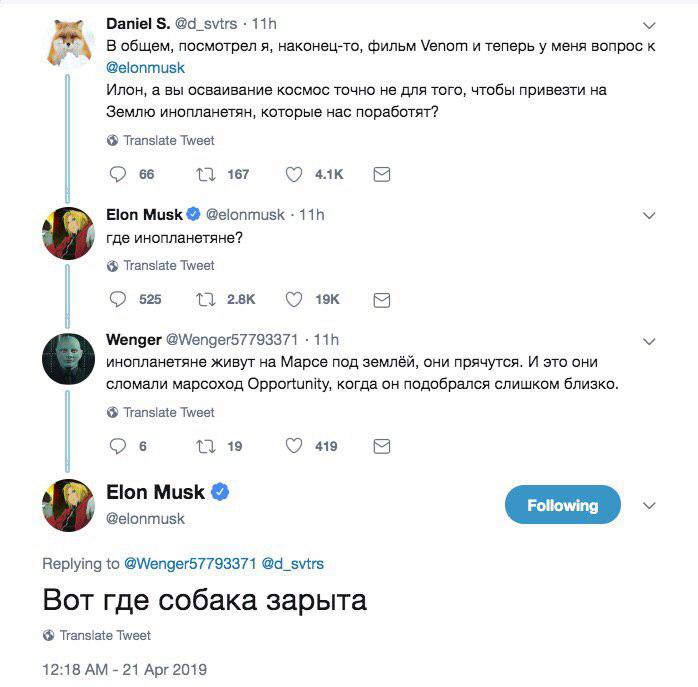Click the 12:18 AM - 21 Apr 2019 timestamp
The width and height of the screenshot is (698, 687).
(124, 669)
